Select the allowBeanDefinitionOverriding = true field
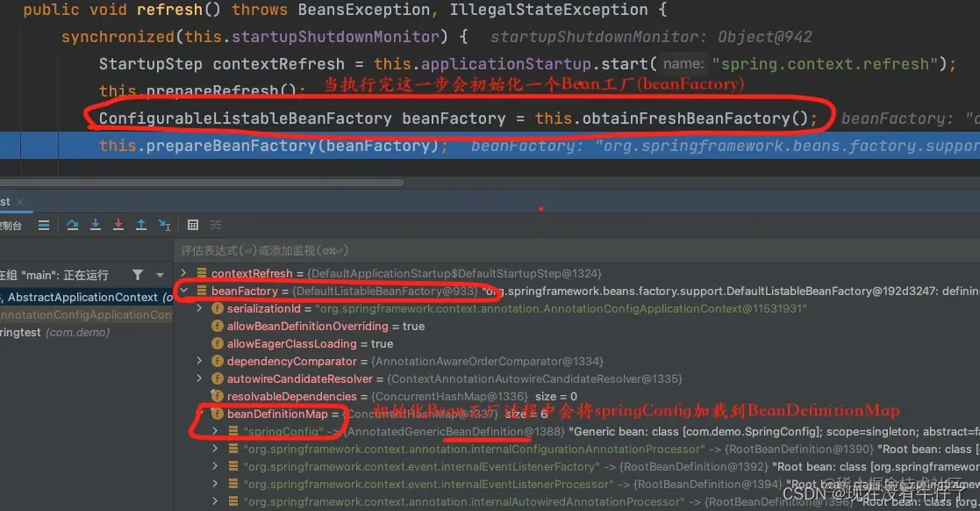This screenshot has height=511, width=980. point(325,326)
